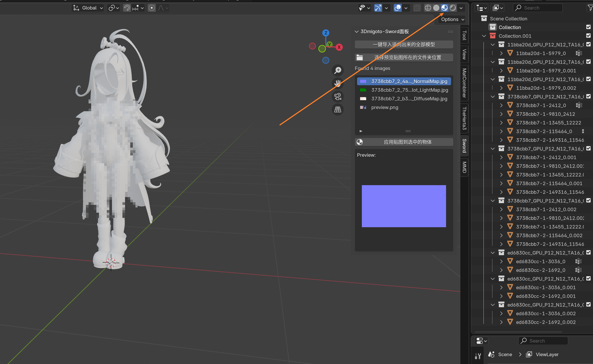Toggle show overlays button
Viewport: 593px width, 364px height.
click(398, 8)
